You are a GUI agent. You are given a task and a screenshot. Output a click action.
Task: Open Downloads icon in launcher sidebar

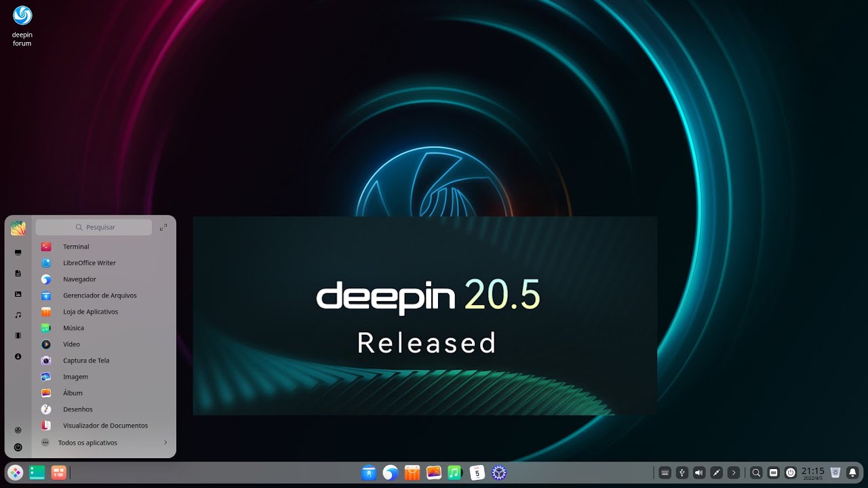(x=18, y=357)
